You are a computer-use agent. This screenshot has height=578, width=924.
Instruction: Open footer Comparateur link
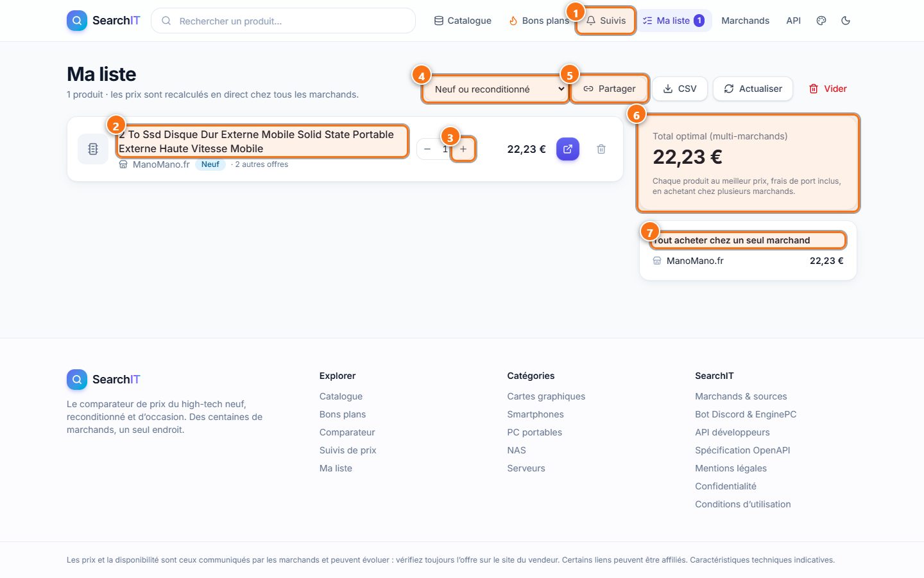[x=347, y=432]
